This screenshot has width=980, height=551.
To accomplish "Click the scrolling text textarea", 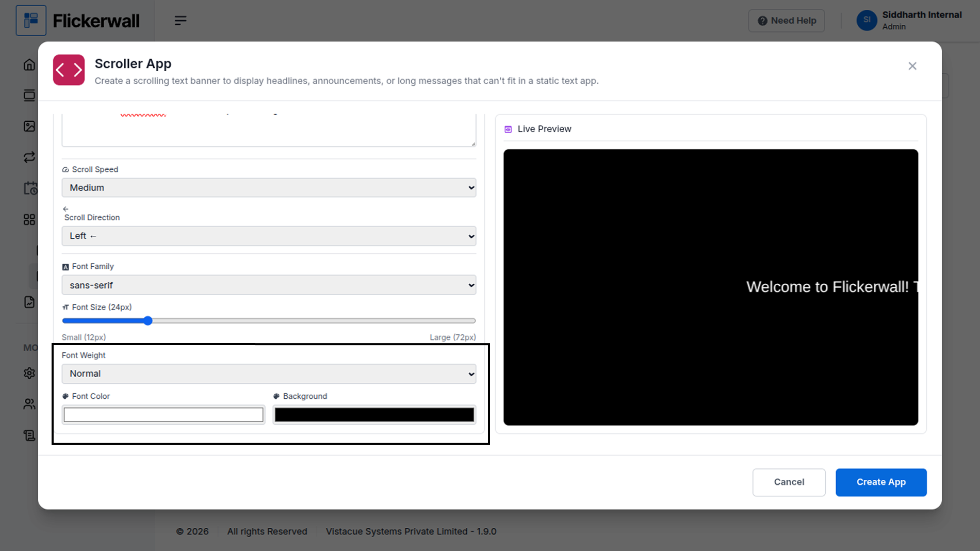I will (269, 130).
